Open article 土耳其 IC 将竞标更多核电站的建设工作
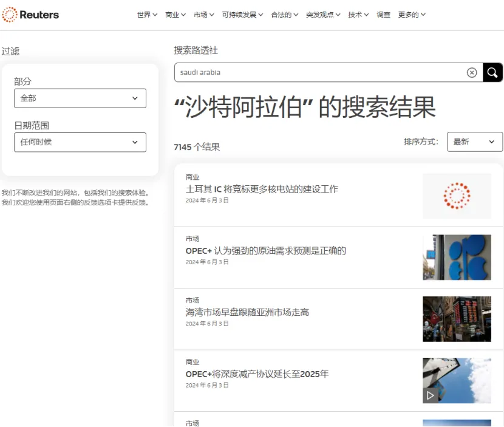The height and width of the screenshot is (427, 504). tap(262, 190)
